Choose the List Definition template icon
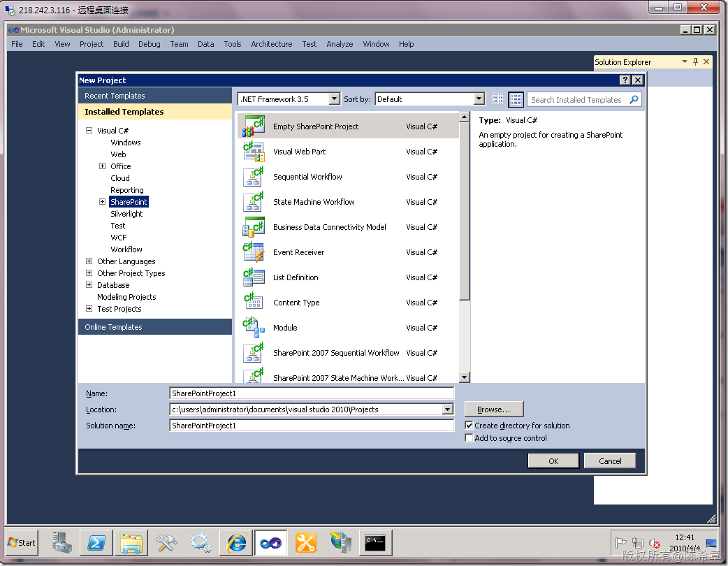The height and width of the screenshot is (566, 728). point(254,277)
